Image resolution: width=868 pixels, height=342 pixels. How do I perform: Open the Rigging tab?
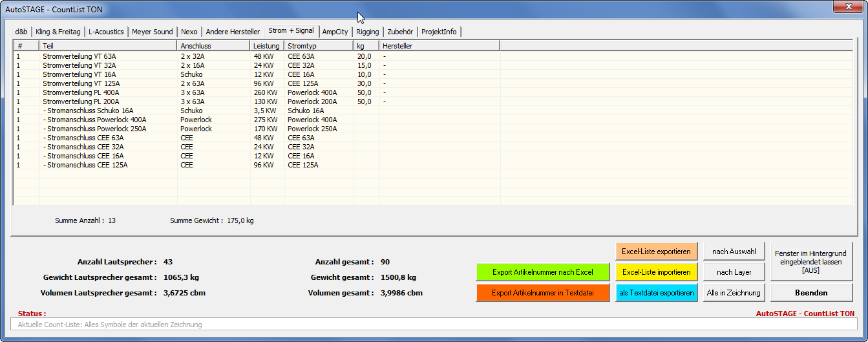(x=368, y=32)
